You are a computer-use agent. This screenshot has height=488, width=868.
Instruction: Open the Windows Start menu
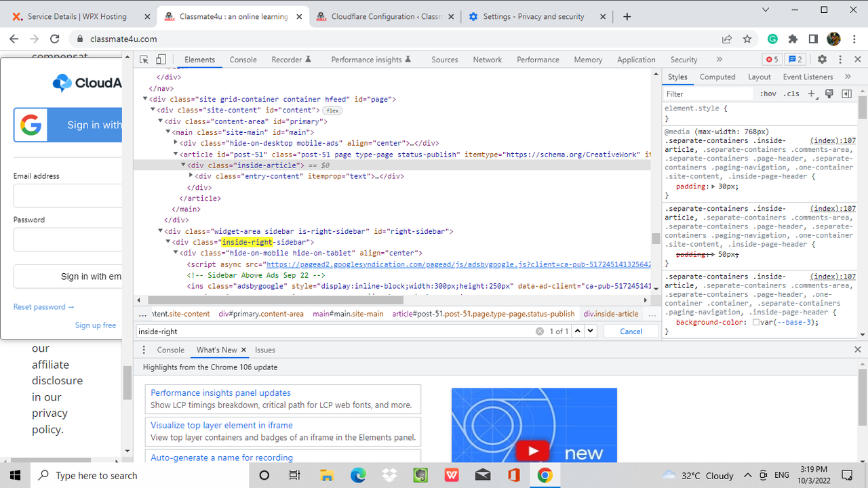15,475
